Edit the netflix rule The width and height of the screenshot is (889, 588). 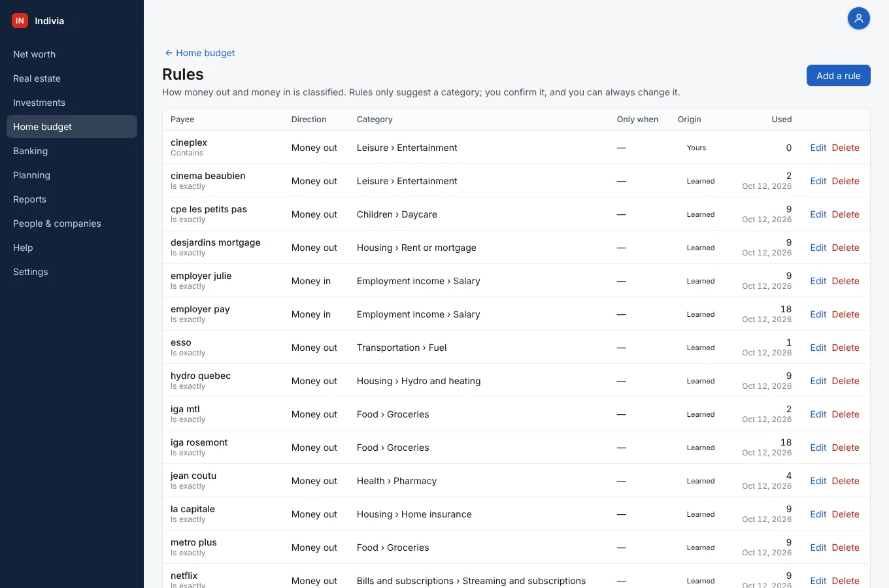coord(818,581)
